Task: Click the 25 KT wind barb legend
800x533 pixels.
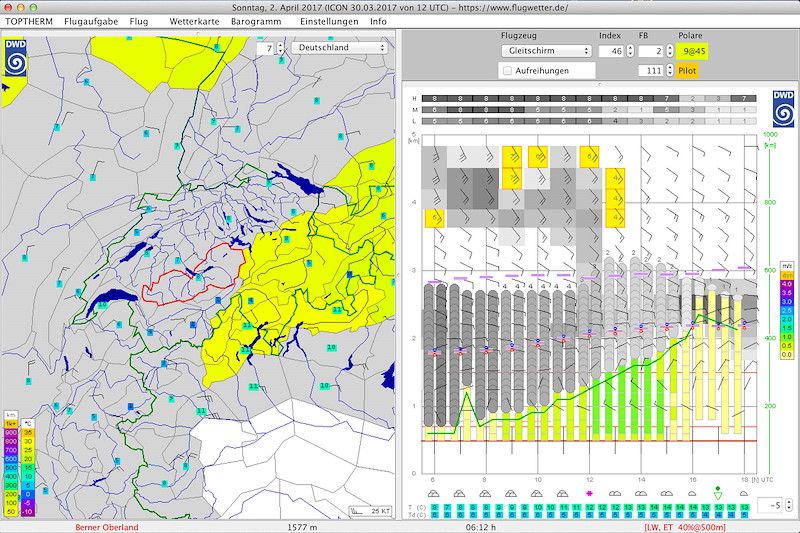Action: 370,511
